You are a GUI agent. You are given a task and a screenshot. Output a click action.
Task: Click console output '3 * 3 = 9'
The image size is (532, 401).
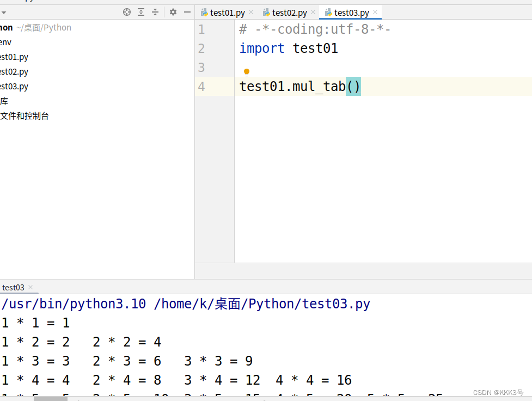click(218, 361)
